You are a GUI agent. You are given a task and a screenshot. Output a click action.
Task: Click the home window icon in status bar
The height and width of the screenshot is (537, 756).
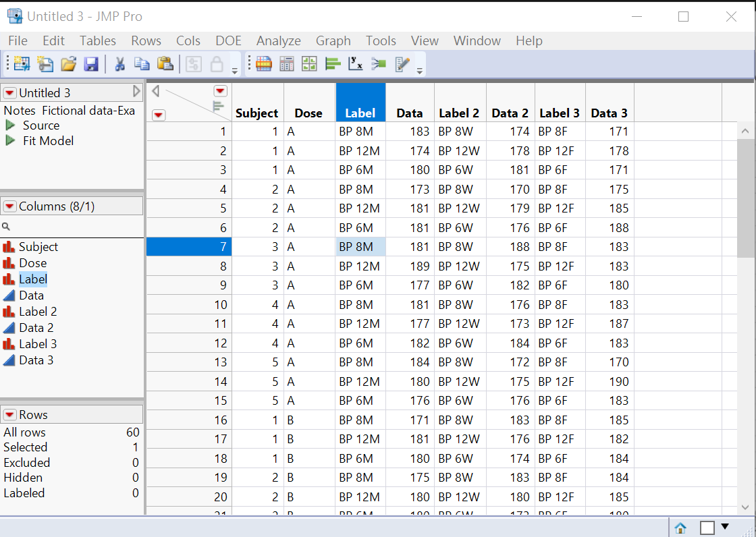[680, 528]
